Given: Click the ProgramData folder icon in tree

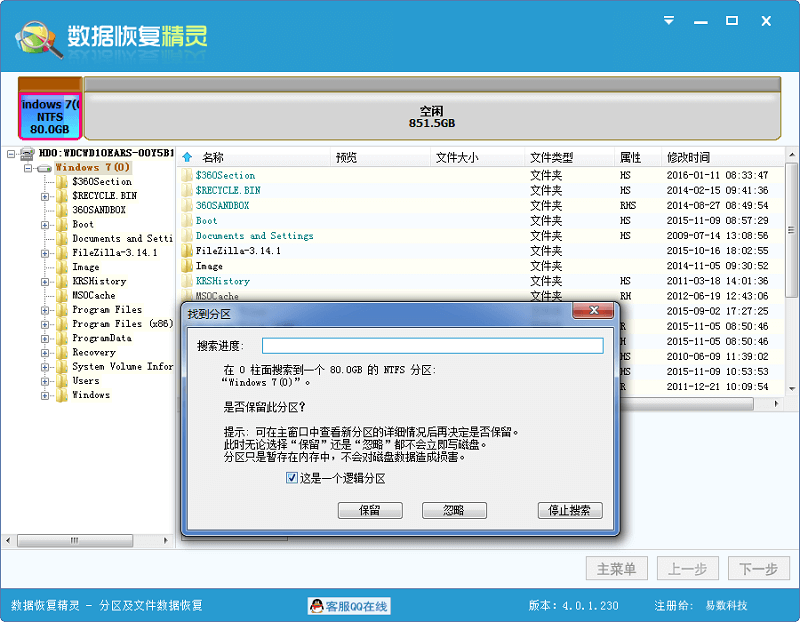Looking at the screenshot, I should click(x=62, y=338).
